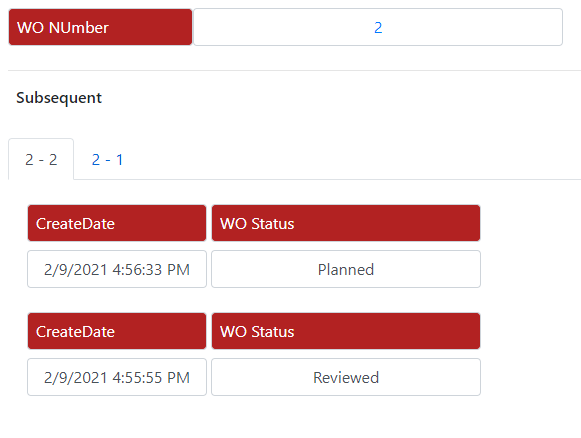
Task: Click the horizontal divider above Subsequent
Action: (294, 70)
